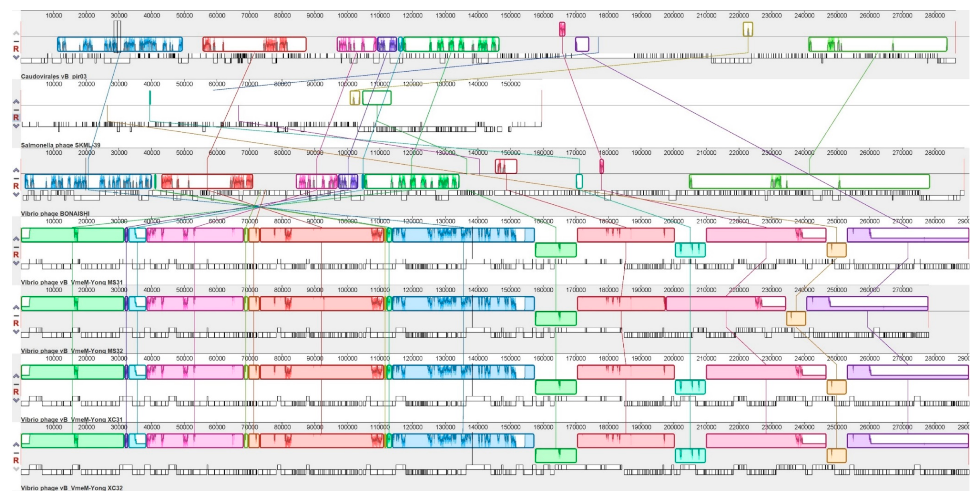Move vB_VmeM-Yong MS32 genome down
980x500 pixels.
(16, 332)
